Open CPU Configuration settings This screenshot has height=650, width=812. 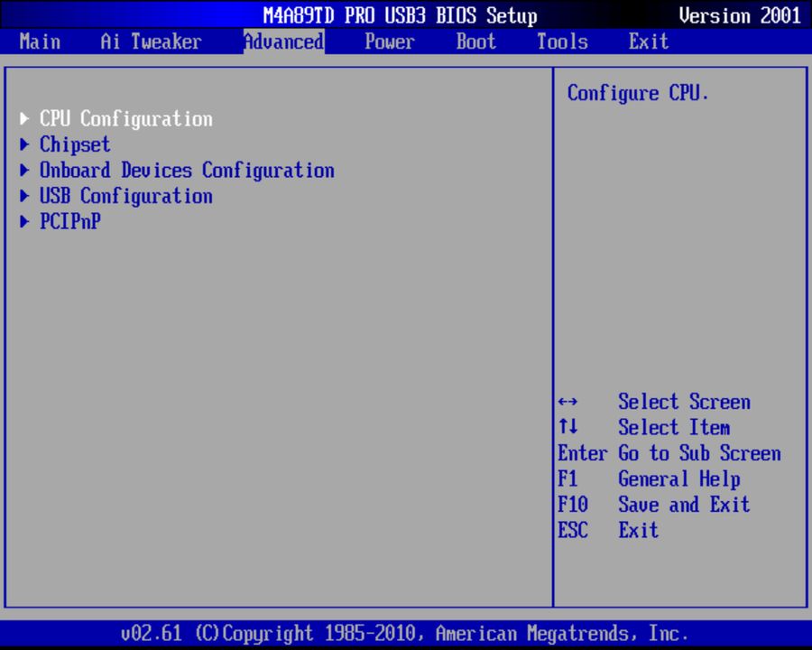[x=125, y=118]
